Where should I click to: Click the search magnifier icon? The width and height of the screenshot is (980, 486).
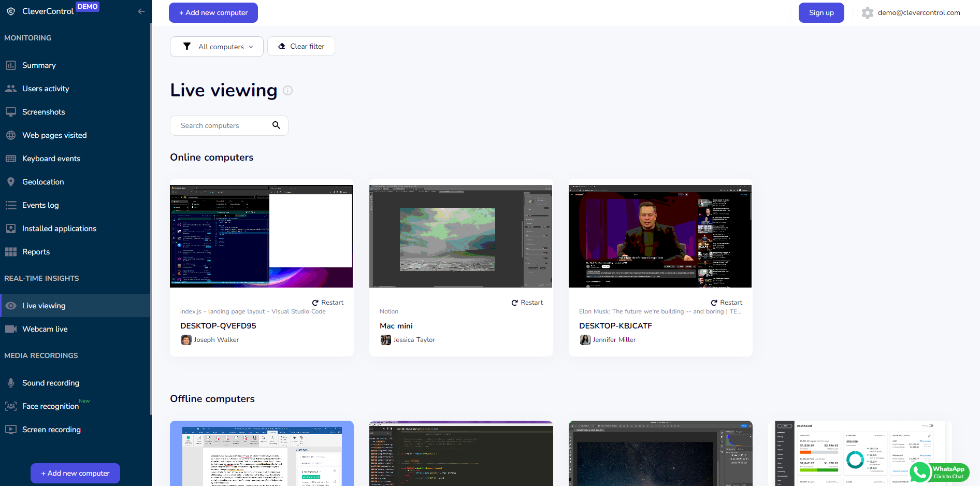point(276,125)
